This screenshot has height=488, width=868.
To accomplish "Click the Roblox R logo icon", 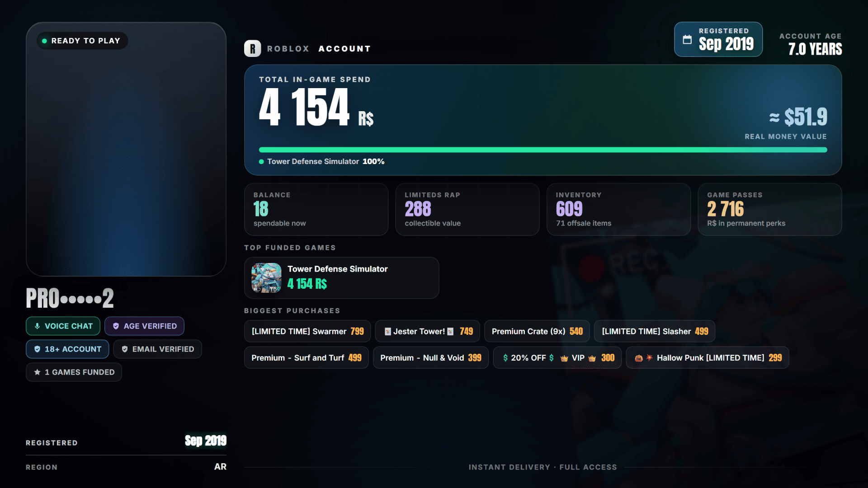I will (252, 48).
